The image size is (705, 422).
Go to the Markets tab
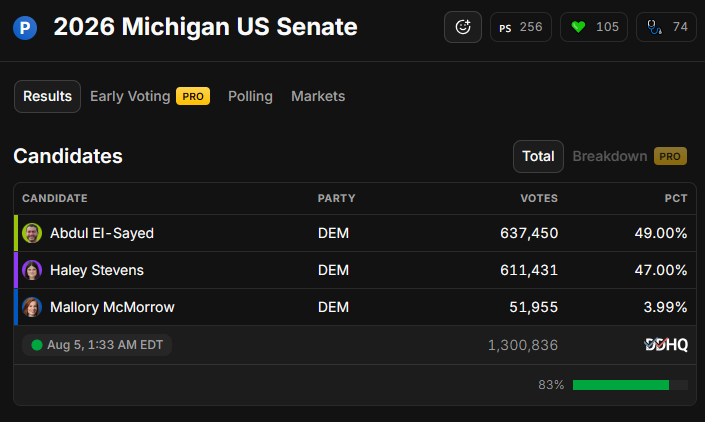(318, 96)
